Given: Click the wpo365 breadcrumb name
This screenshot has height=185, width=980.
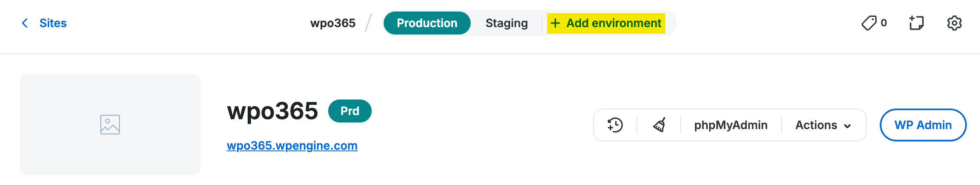Looking at the screenshot, I should coord(333,23).
